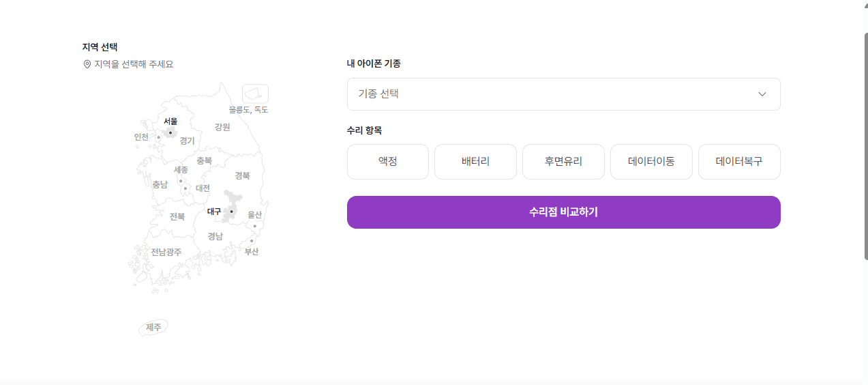
Task: Click the location pin icon
Action: (x=87, y=64)
